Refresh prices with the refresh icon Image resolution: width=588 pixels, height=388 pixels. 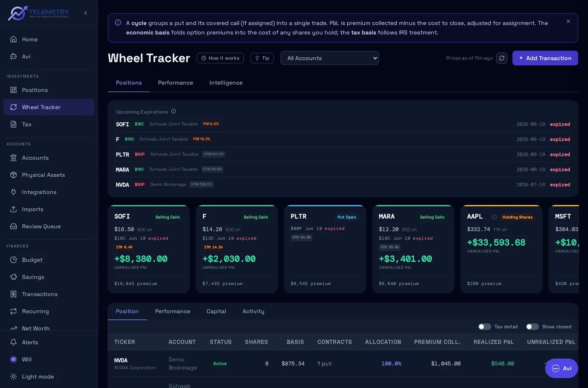[x=502, y=58]
